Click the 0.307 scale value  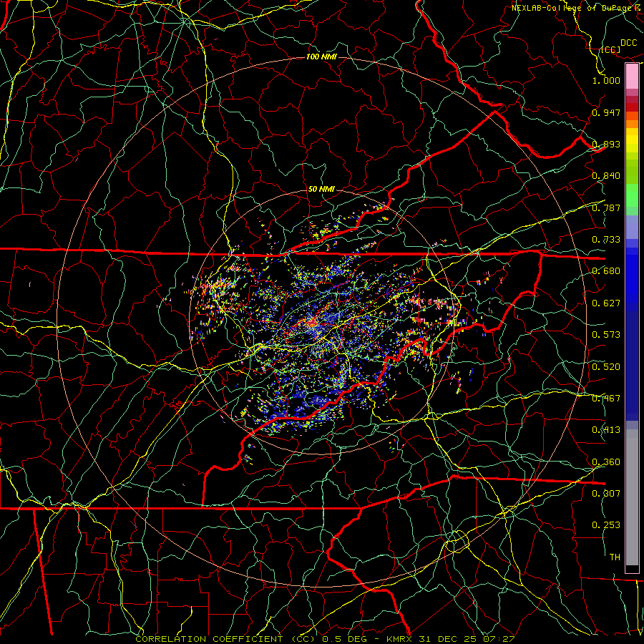click(x=606, y=494)
